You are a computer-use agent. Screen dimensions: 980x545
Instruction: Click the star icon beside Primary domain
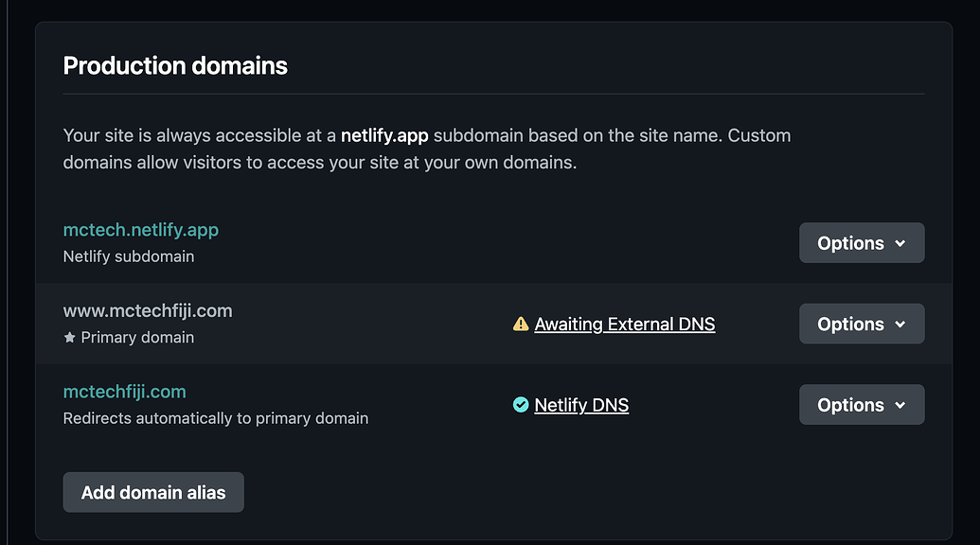69,338
